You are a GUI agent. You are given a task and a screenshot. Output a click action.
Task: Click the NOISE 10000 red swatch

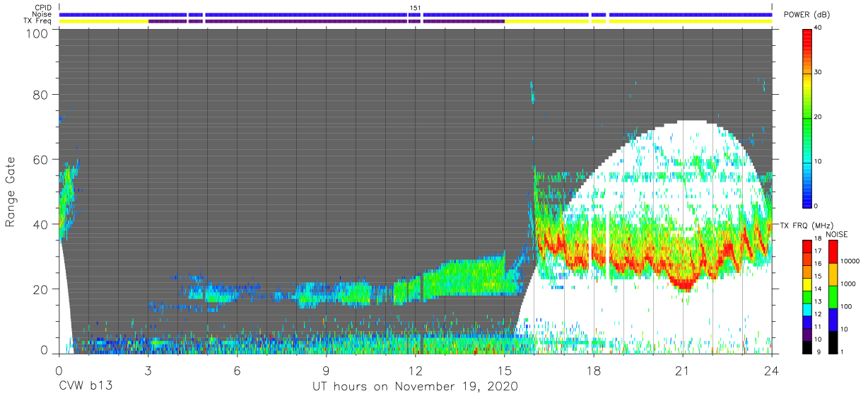tap(832, 252)
